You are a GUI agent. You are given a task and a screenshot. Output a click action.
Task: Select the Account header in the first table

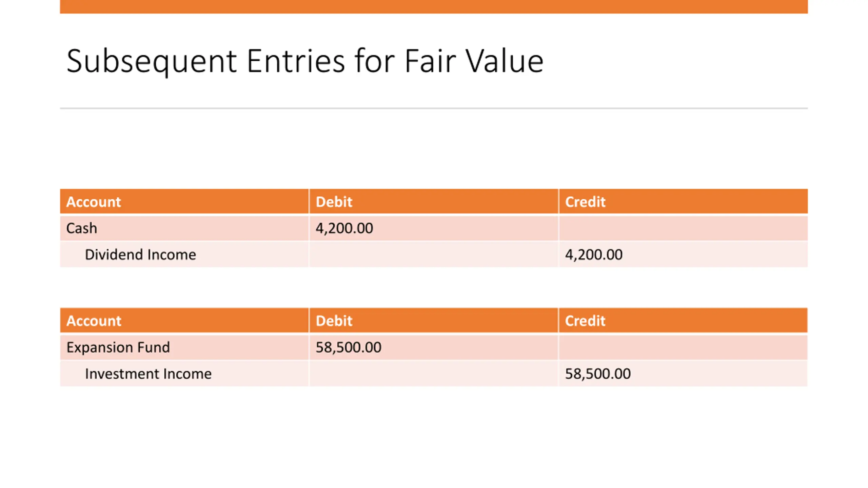pyautogui.click(x=184, y=202)
